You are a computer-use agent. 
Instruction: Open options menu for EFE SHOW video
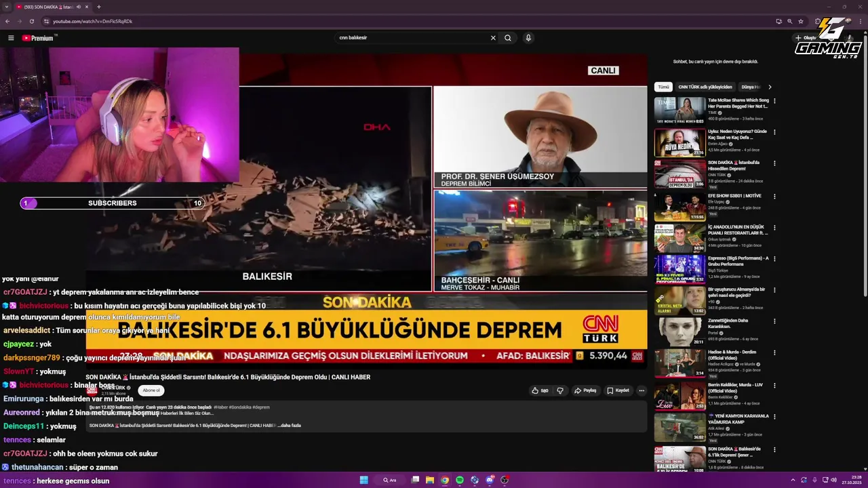(774, 197)
